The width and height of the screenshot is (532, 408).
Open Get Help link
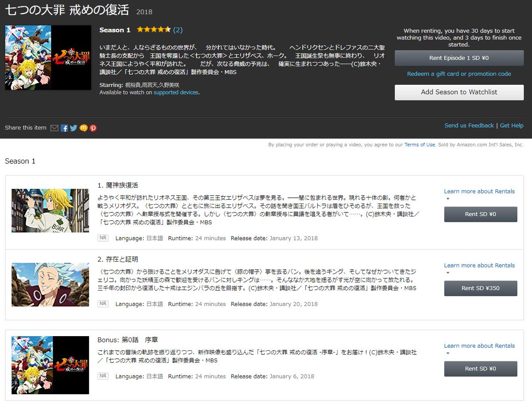[512, 126]
